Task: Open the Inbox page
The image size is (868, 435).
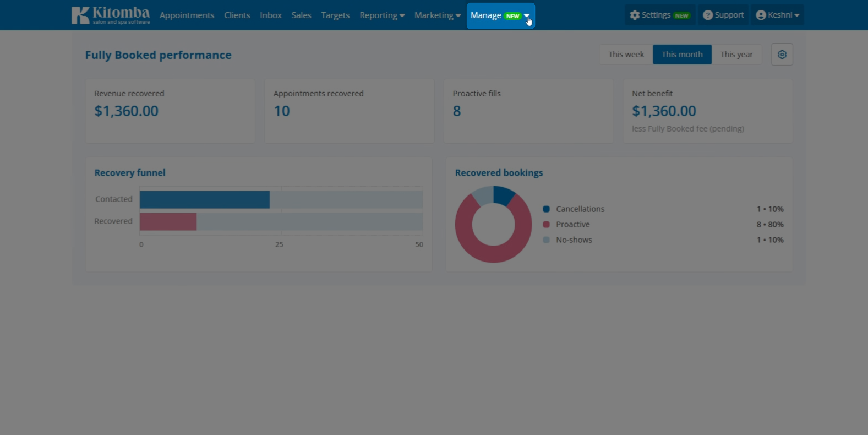Action: tap(271, 15)
